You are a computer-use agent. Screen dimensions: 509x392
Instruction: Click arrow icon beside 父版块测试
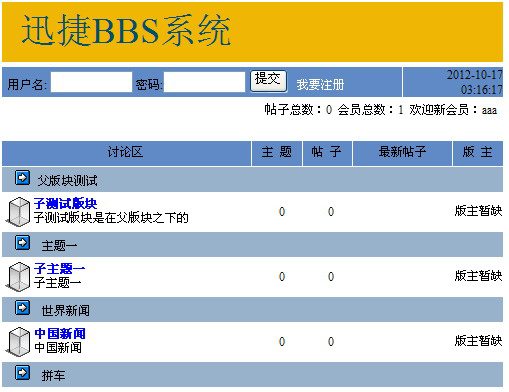click(x=23, y=178)
